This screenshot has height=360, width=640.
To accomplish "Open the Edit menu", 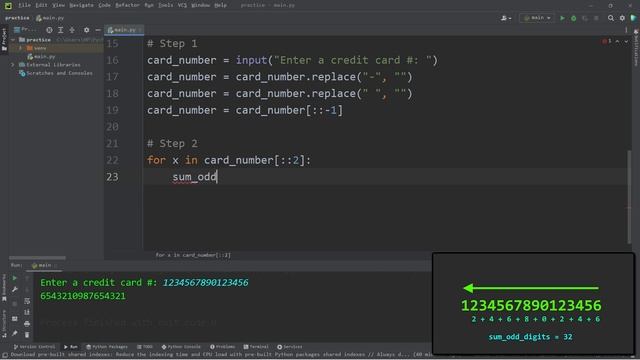I will click(41, 5).
